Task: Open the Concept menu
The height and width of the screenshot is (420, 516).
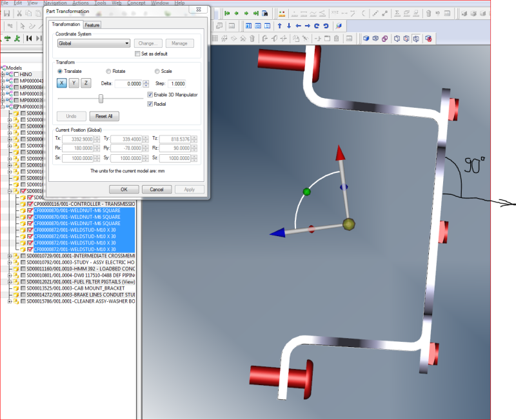Action: pyautogui.click(x=136, y=3)
